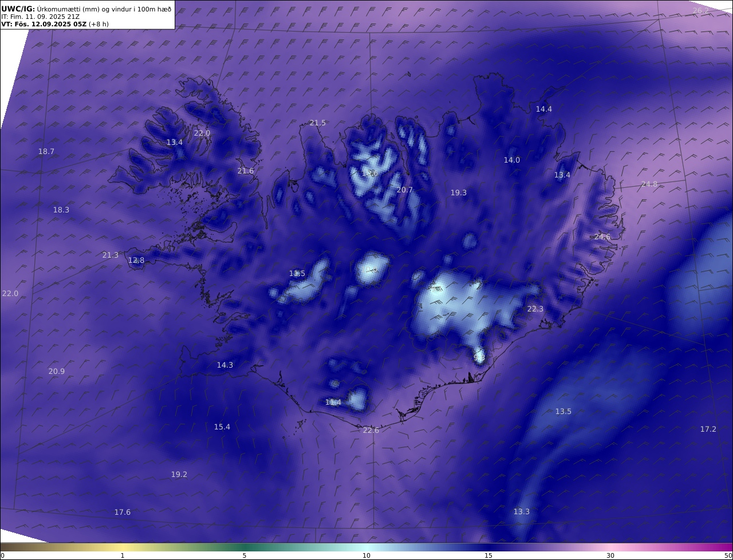The height and width of the screenshot is (560, 733).
Task: Click the map value 15.4
Action: pos(222,427)
